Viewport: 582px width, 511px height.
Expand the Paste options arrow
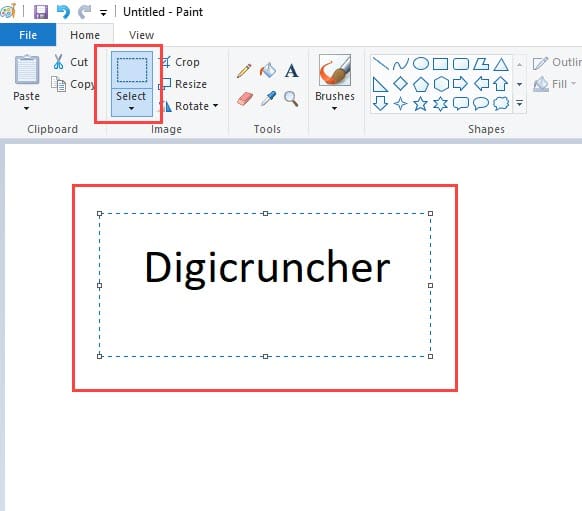(26, 108)
